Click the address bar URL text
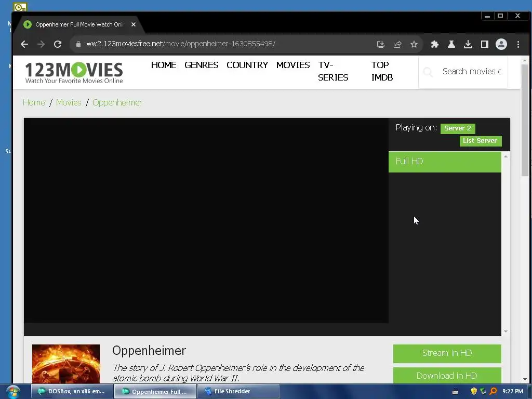The image size is (532, 399). pos(180,44)
